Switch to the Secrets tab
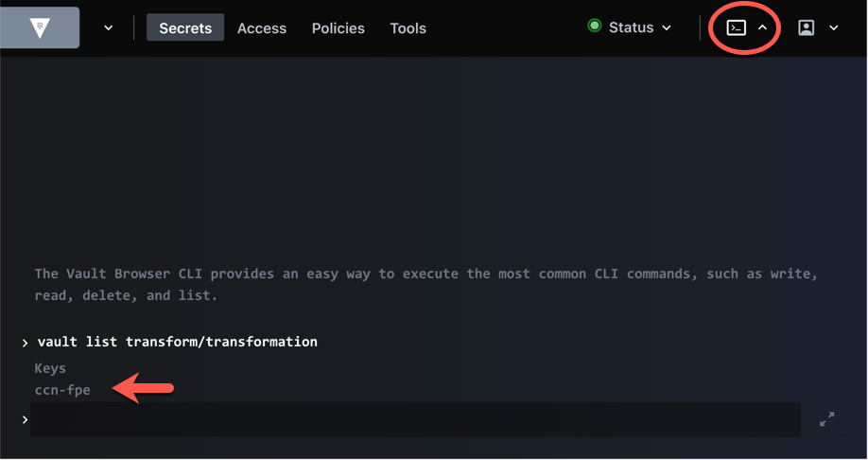 [x=185, y=28]
